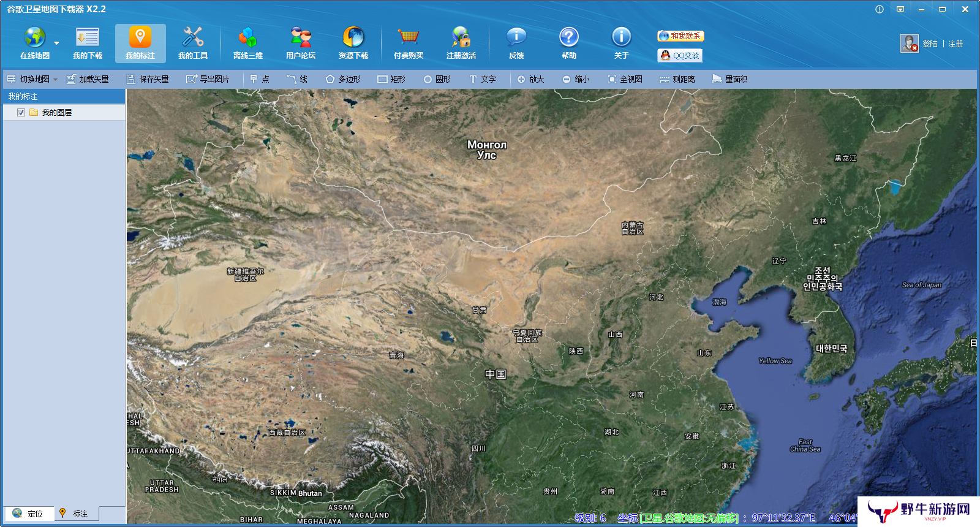
Task: Select the 圆形 circle tool
Action: point(437,79)
